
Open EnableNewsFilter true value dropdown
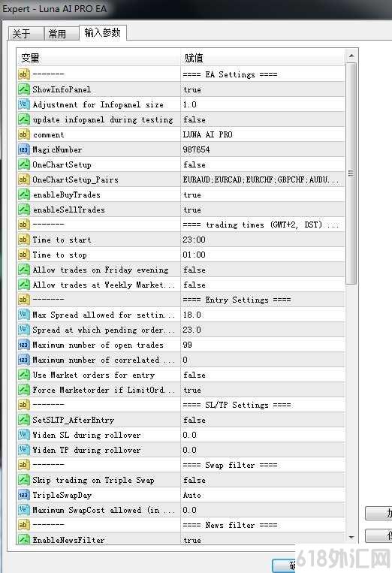pyautogui.click(x=263, y=539)
